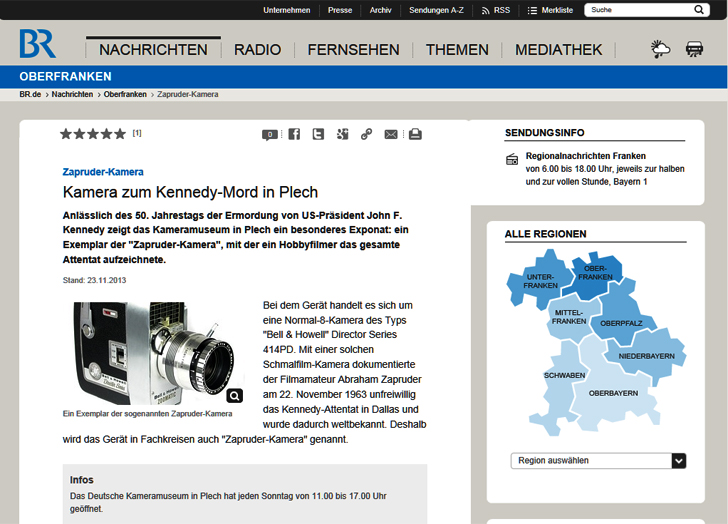Open the weather icon in header
The width and height of the screenshot is (728, 524).
tap(660, 49)
